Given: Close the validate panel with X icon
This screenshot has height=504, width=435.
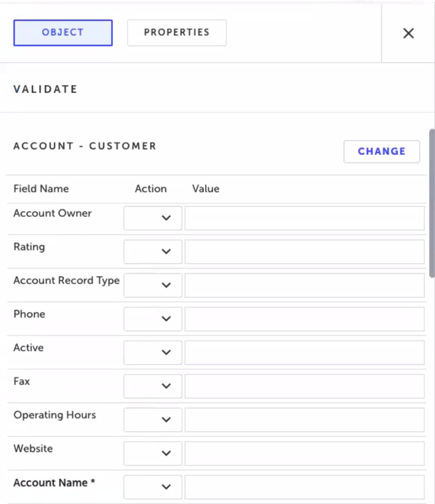Looking at the screenshot, I should (x=408, y=33).
